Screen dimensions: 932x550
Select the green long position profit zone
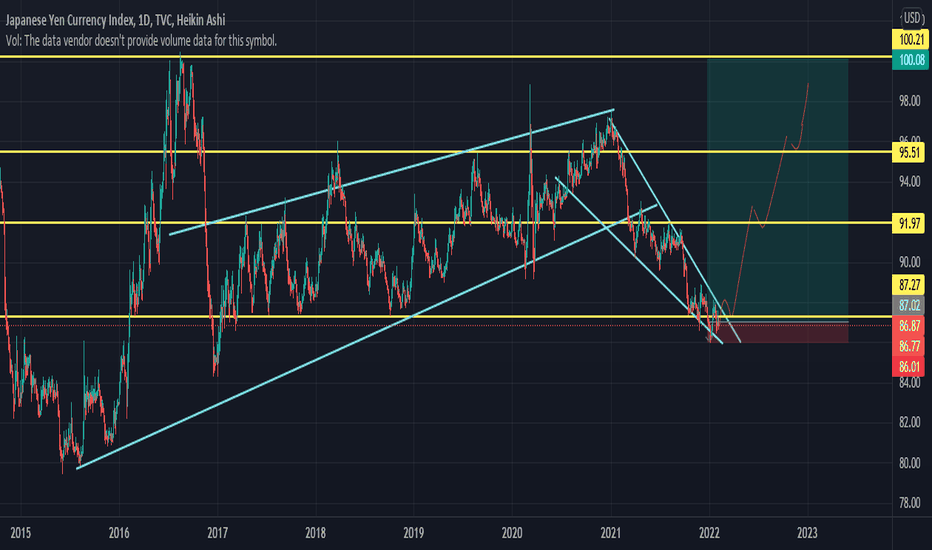tap(777, 190)
